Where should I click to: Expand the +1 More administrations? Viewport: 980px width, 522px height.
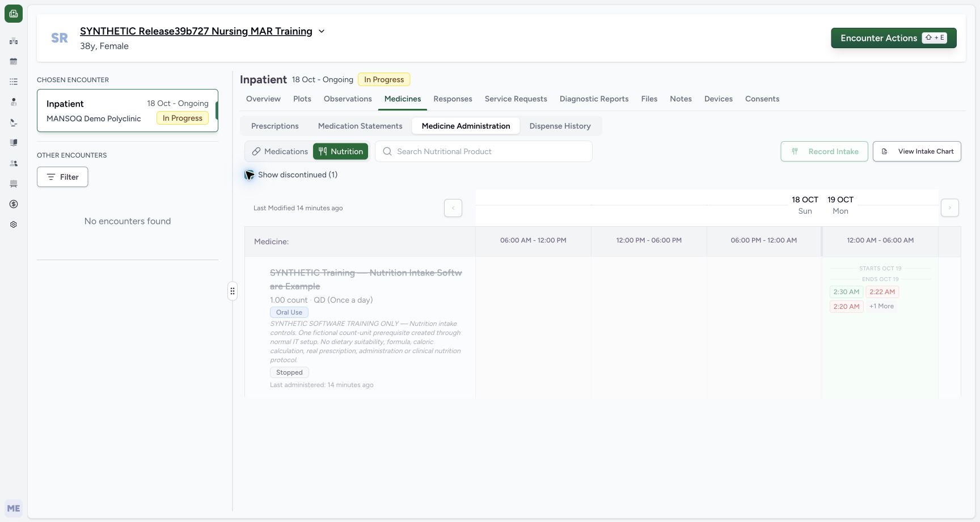point(881,306)
